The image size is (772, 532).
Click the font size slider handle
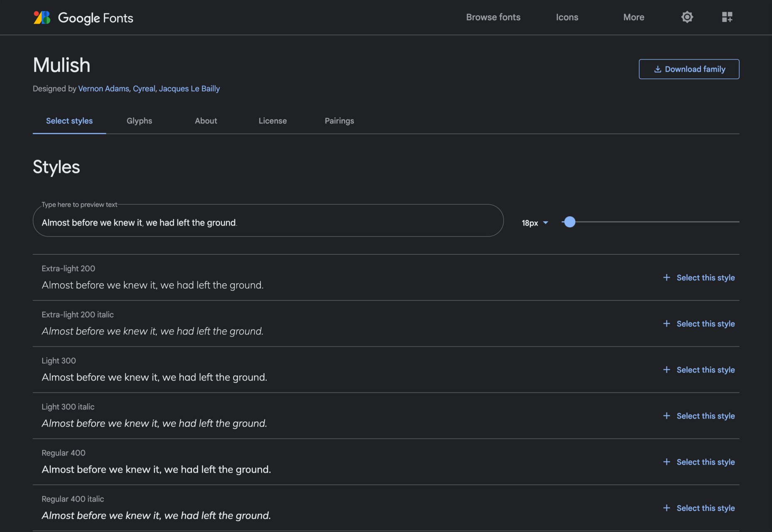point(569,222)
